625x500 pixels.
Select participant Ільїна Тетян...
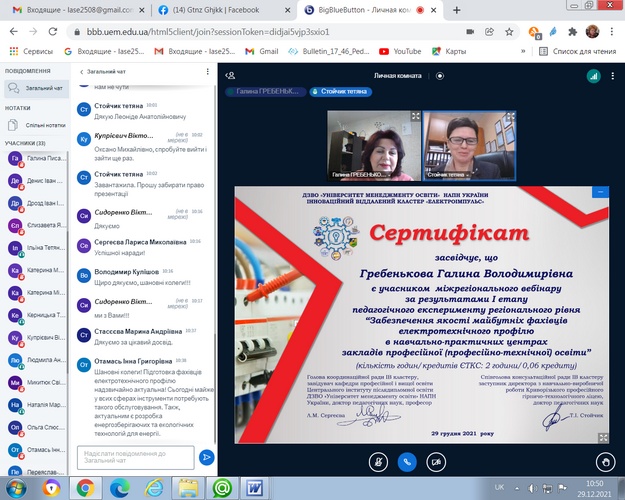point(37,248)
